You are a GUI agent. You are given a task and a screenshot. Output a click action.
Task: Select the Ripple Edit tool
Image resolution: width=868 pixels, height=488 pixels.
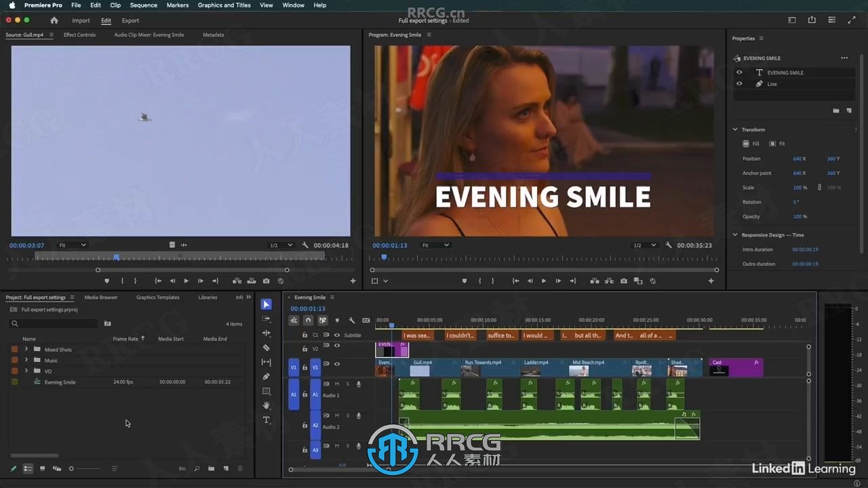pos(267,333)
